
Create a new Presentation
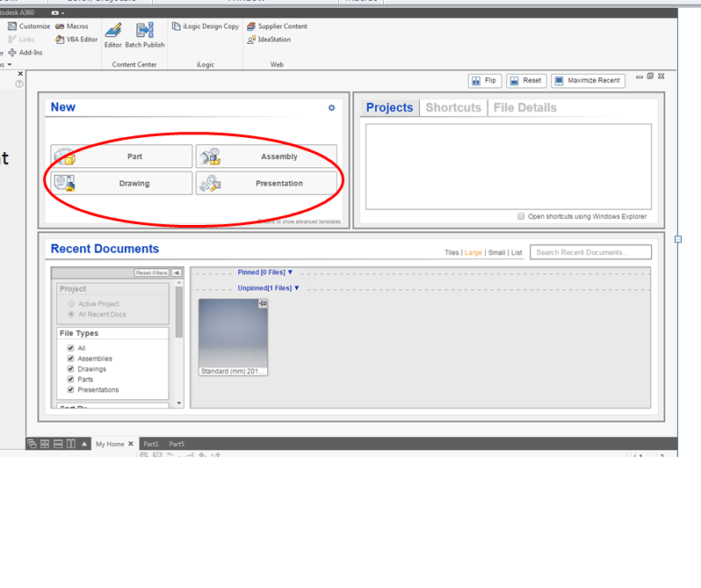(x=266, y=184)
